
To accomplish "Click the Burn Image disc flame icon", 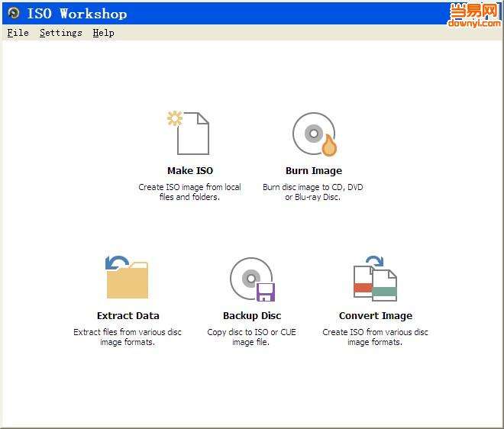I will coord(315,134).
